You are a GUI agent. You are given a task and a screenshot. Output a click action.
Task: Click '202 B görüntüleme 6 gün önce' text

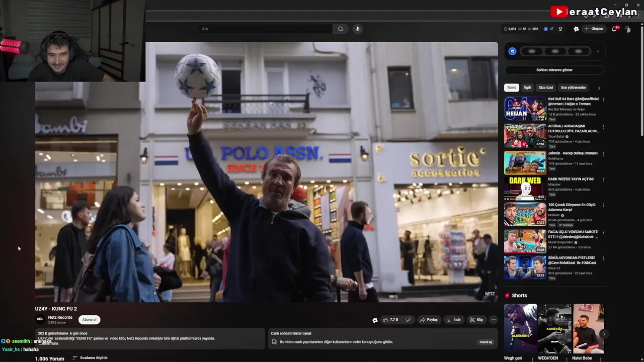click(62, 333)
